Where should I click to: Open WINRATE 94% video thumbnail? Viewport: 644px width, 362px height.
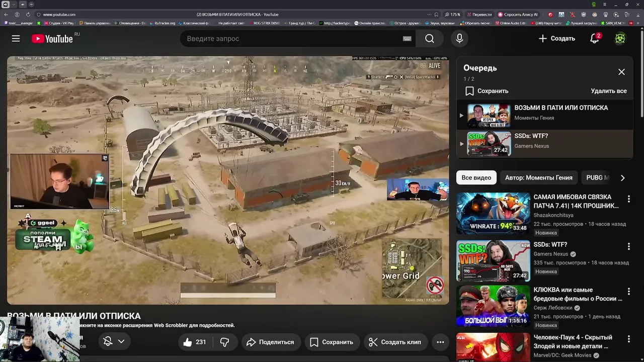[493, 213]
